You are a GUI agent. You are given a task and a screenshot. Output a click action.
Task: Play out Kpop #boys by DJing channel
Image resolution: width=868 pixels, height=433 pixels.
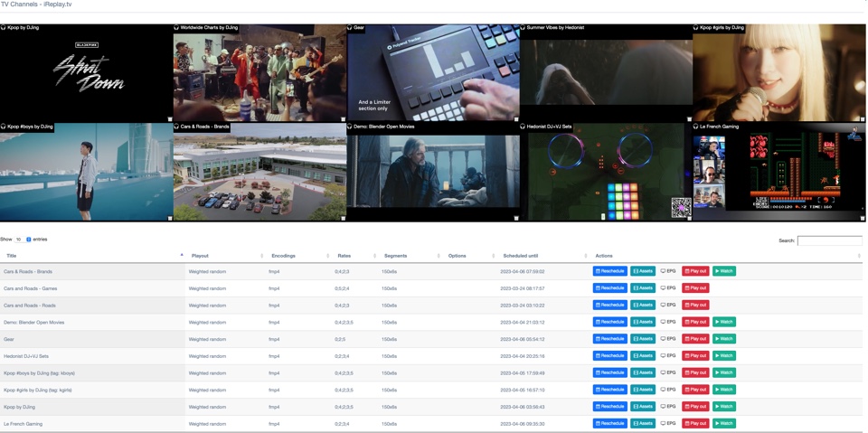pos(695,372)
